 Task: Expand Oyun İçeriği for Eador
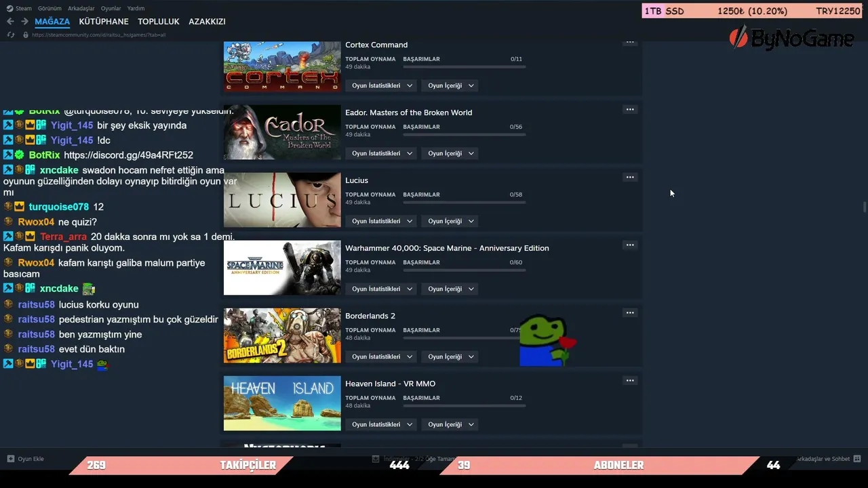click(450, 153)
